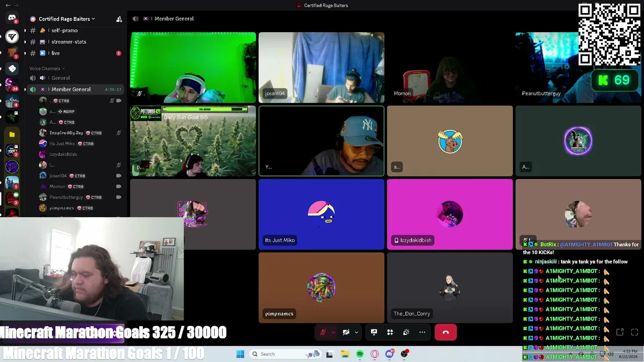Focus the Its Just Miko avatar tile
644x362 pixels.
[x=321, y=215]
